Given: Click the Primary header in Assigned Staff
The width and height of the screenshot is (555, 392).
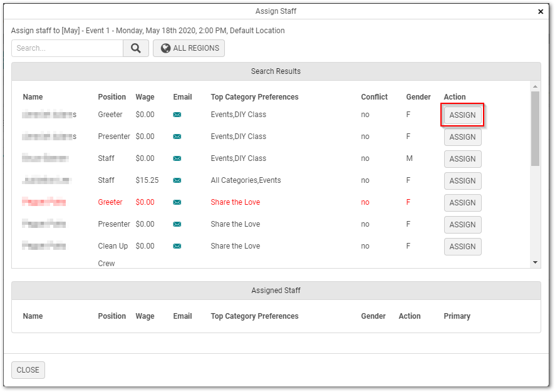Looking at the screenshot, I should click(x=457, y=316).
